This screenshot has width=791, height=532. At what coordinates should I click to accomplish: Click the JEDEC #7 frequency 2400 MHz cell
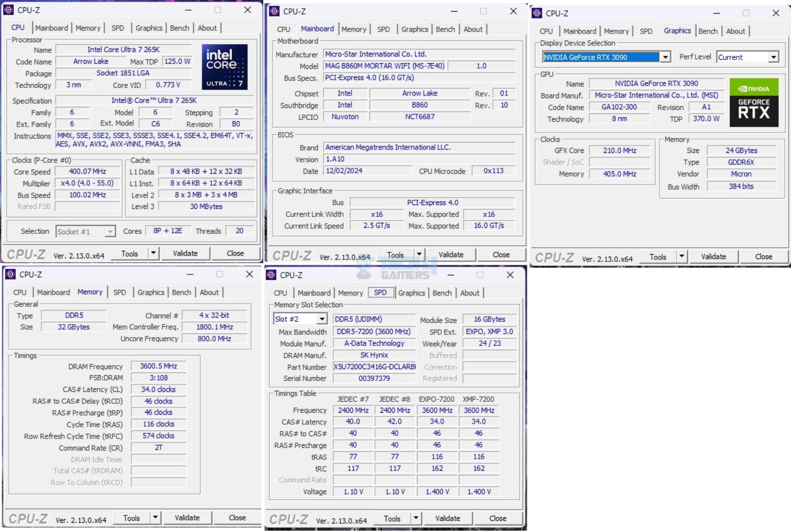point(353,410)
